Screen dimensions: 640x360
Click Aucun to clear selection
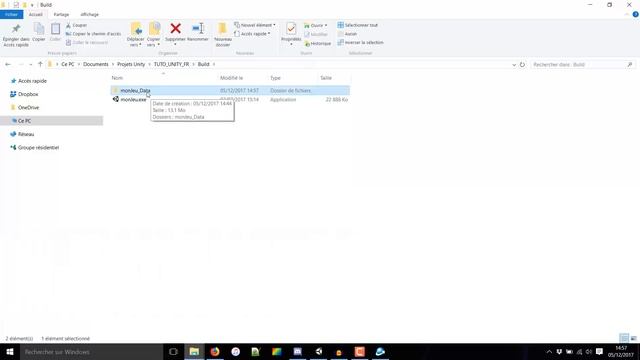pyautogui.click(x=347, y=34)
